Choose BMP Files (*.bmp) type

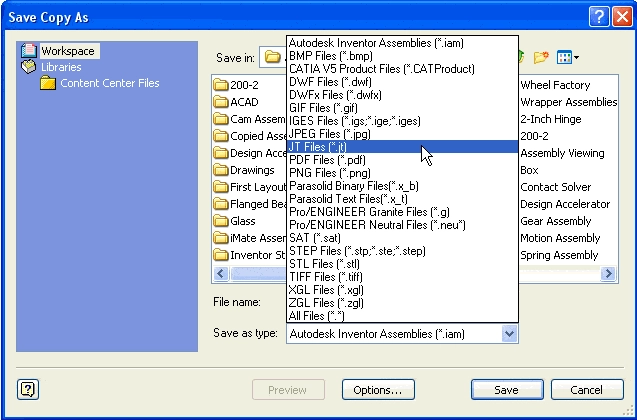402,56
